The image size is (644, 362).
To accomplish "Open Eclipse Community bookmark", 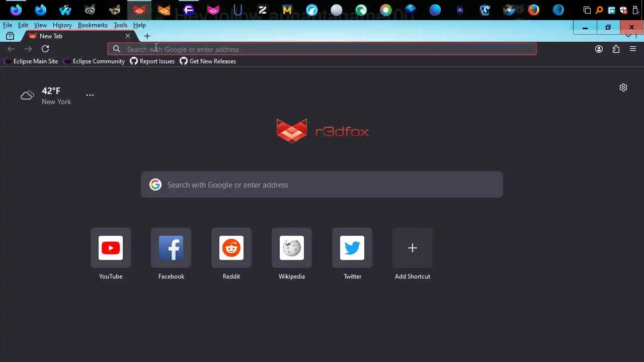I will click(x=94, y=61).
